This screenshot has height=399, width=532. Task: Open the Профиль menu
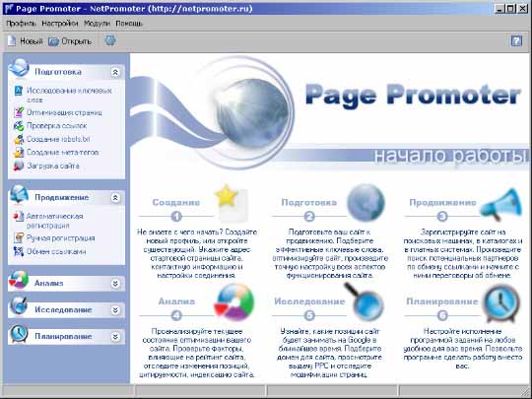coord(21,24)
